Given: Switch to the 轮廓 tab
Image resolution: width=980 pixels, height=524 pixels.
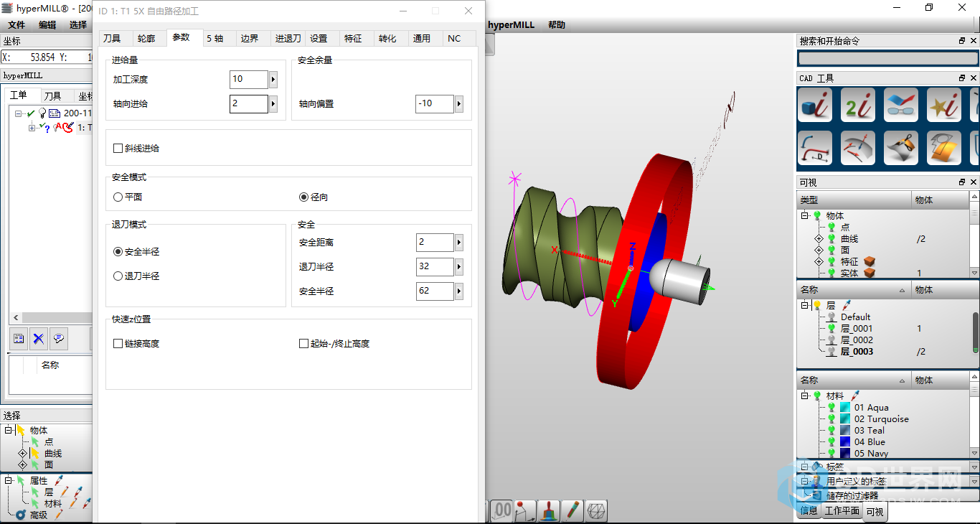Looking at the screenshot, I should coord(146,39).
